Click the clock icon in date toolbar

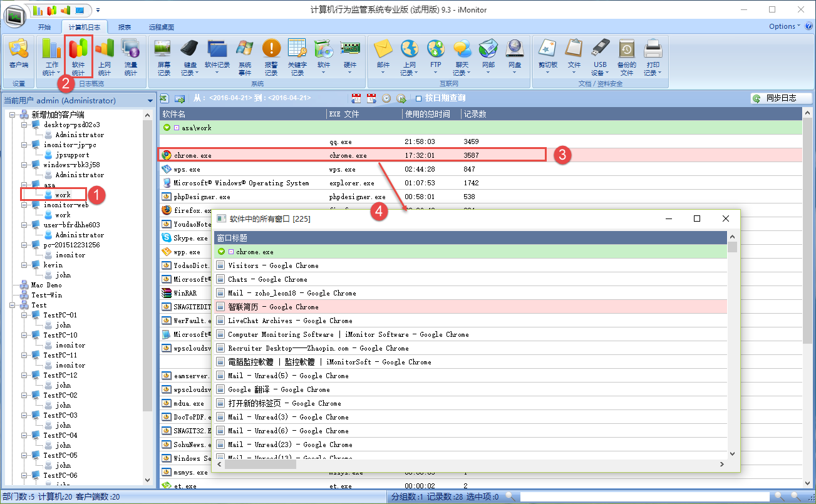386,98
